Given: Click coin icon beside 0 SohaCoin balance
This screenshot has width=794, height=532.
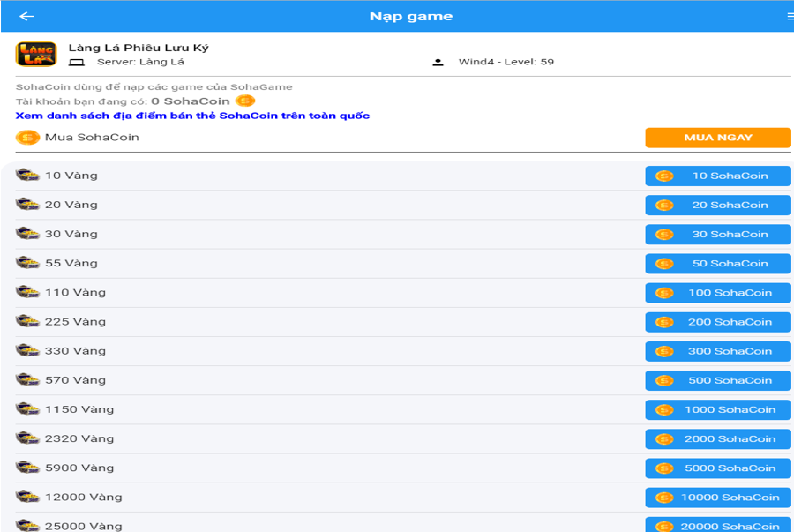Looking at the screenshot, I should pos(245,101).
